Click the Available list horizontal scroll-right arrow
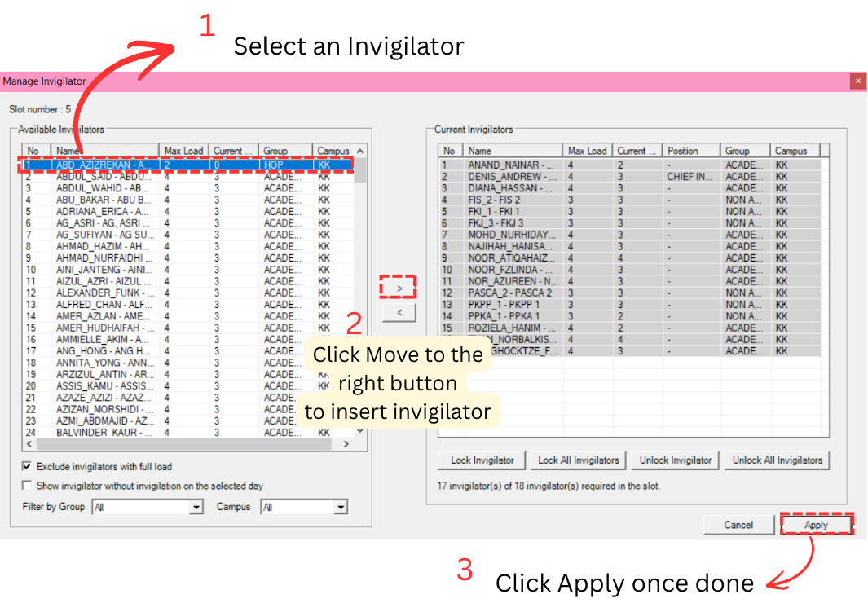 (346, 443)
